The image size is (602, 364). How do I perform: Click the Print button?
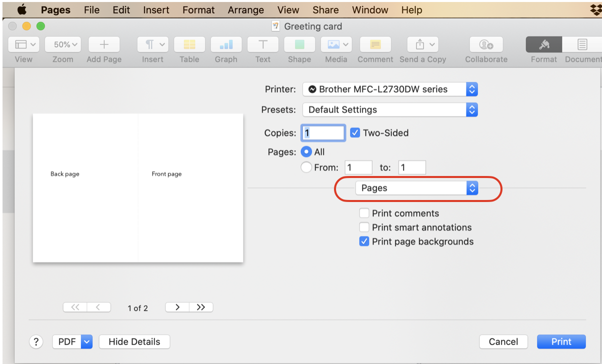[561, 341]
